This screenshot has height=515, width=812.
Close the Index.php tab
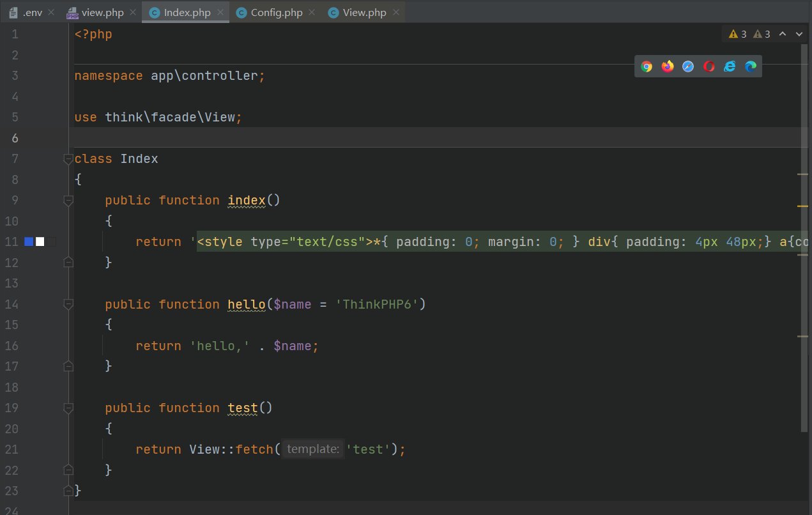[220, 13]
